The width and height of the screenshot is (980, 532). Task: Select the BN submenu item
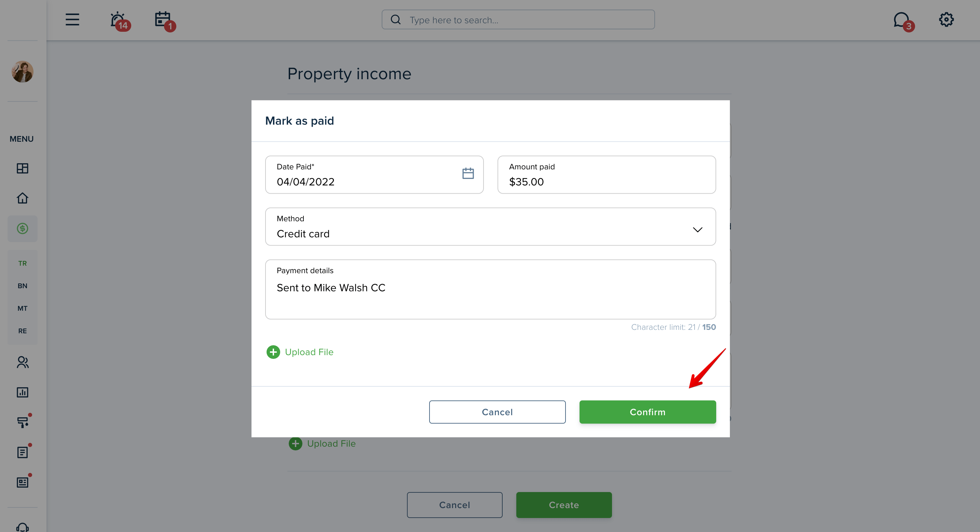[23, 285]
